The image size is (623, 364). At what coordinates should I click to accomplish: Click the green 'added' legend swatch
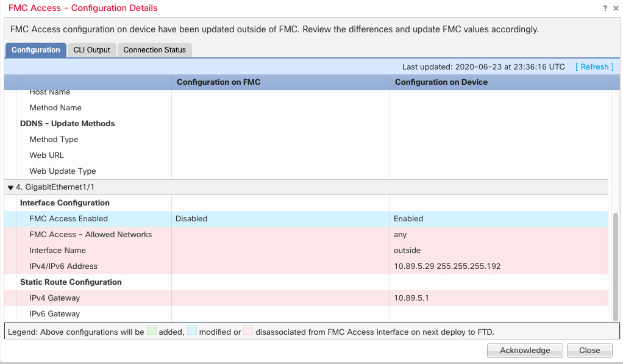pos(151,332)
